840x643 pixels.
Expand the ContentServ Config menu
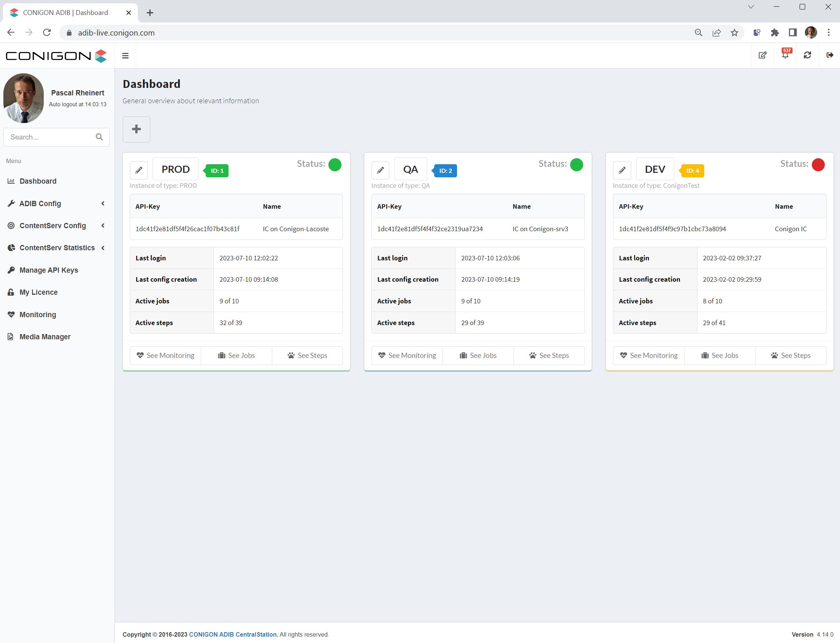click(56, 226)
